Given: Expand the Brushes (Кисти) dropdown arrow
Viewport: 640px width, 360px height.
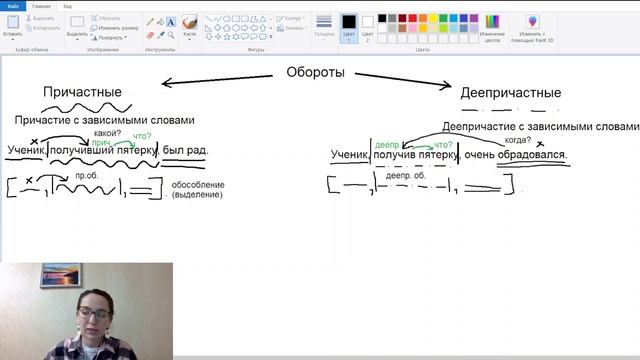Looking at the screenshot, I should [x=190, y=39].
